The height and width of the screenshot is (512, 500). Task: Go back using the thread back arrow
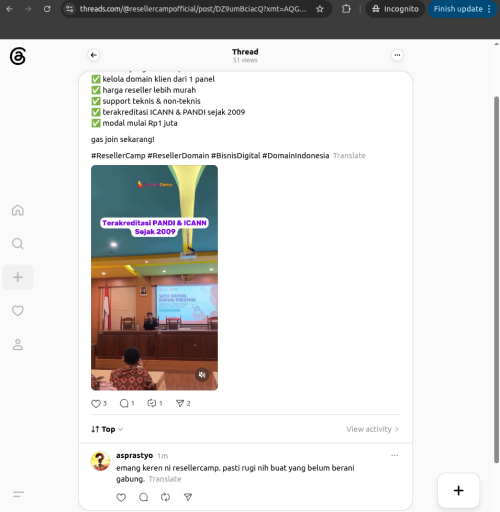point(94,55)
